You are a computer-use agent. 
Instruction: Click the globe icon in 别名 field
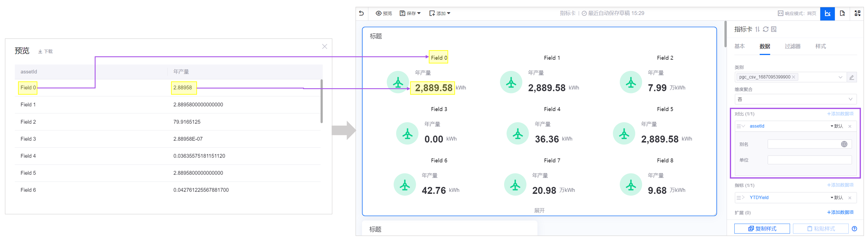pyautogui.click(x=844, y=144)
